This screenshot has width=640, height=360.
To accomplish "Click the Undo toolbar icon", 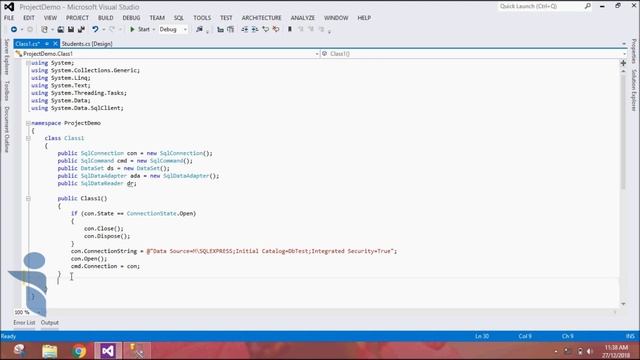I will 95,29.
